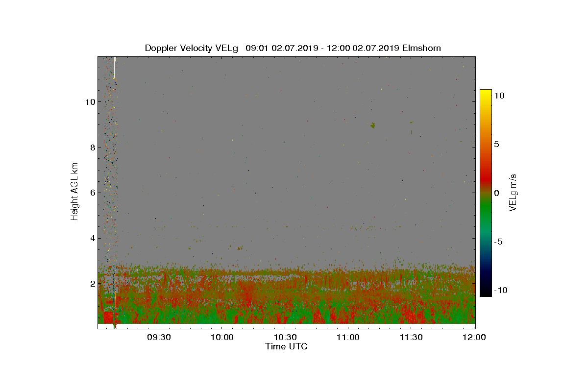The width and height of the screenshot is (588, 392).
Task: Click the 4 km height tick label
Action: tap(92, 239)
